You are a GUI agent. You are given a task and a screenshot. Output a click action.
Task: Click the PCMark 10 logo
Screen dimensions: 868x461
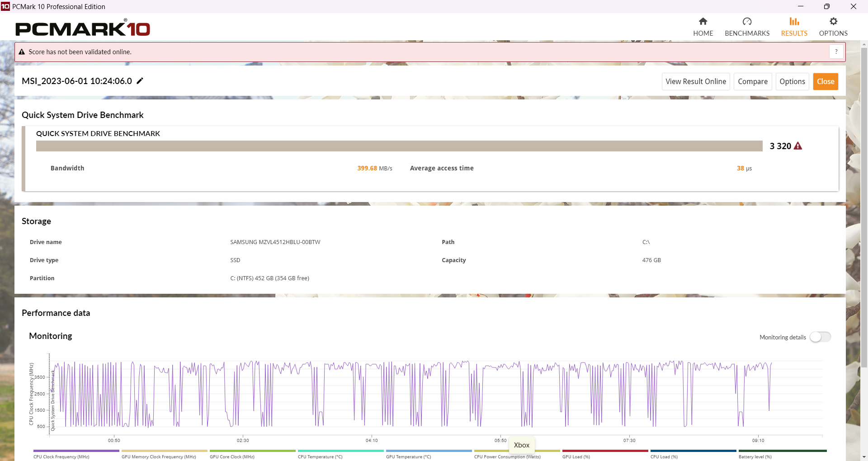click(x=83, y=28)
